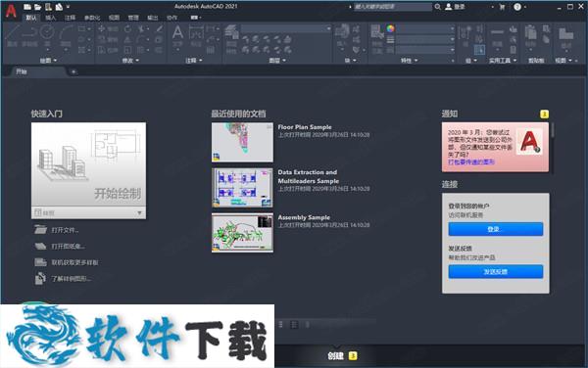Switch to the 参数化 (Parametric) ribbon tab
Viewport: 588px width, 368px height.
92,18
